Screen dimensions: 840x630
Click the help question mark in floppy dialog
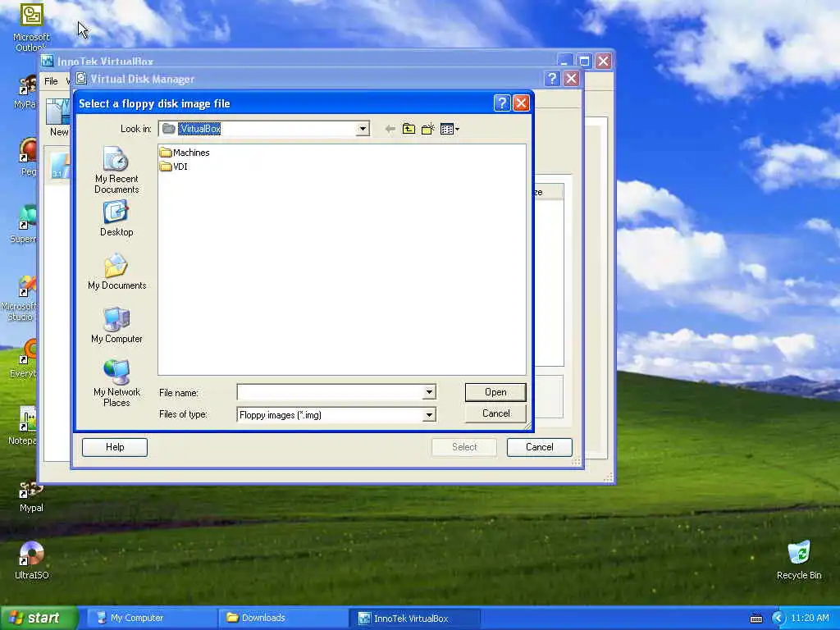tap(501, 103)
